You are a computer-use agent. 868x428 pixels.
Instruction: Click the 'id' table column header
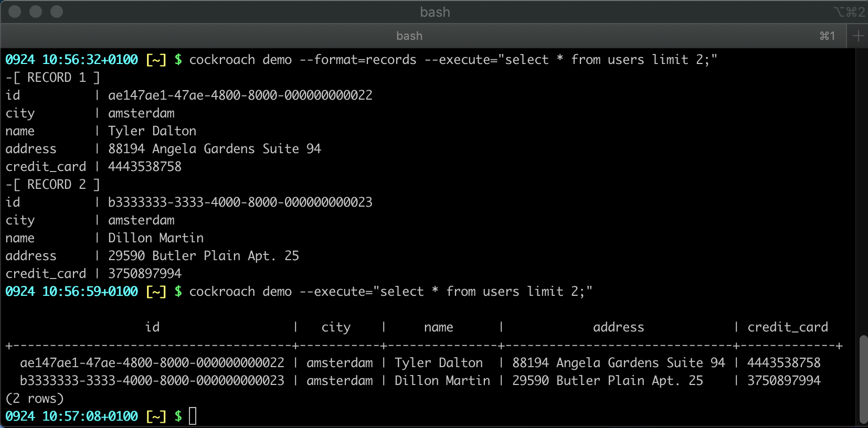pos(152,327)
